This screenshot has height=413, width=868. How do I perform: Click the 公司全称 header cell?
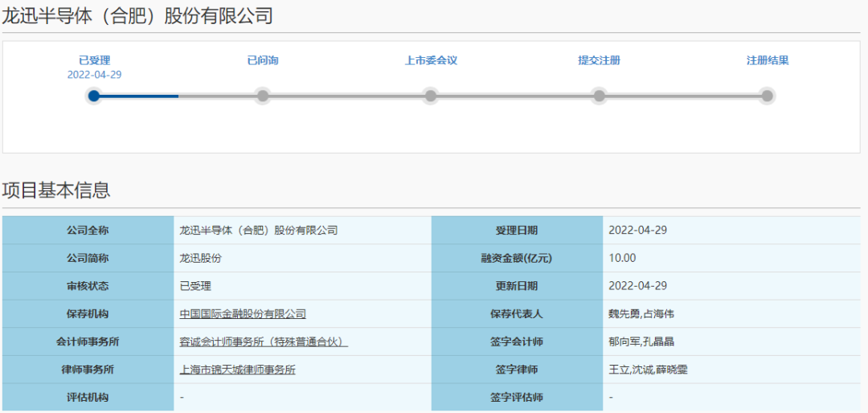88,231
